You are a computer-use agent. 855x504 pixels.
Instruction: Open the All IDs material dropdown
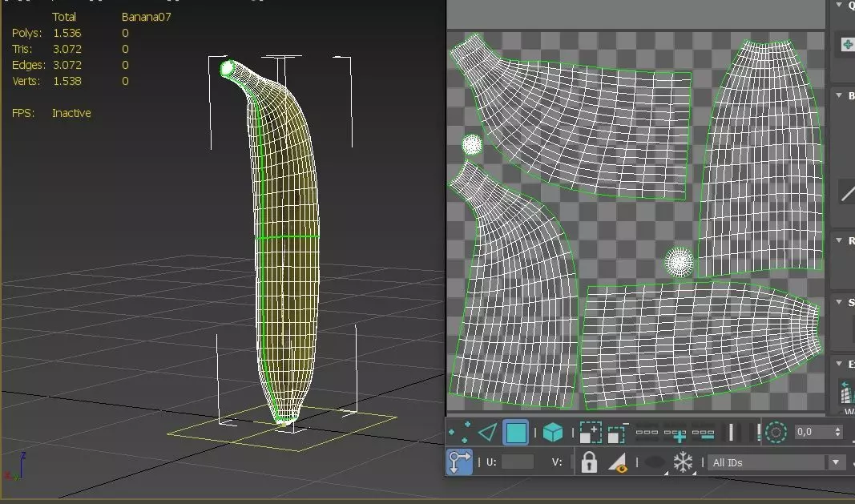pos(775,462)
